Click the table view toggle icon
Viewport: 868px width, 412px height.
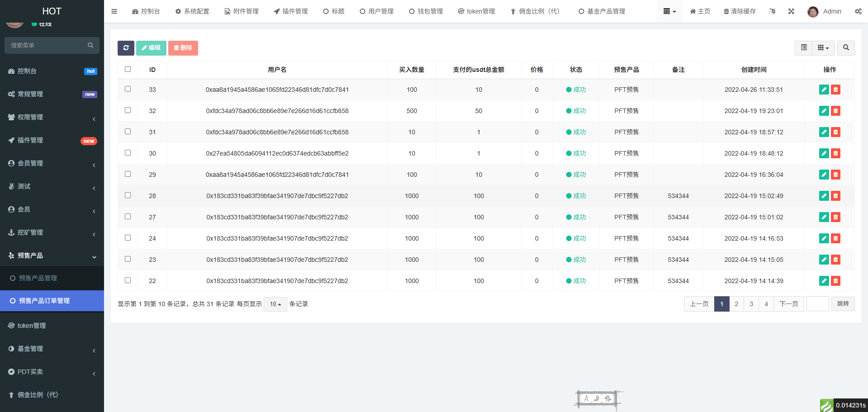[804, 47]
